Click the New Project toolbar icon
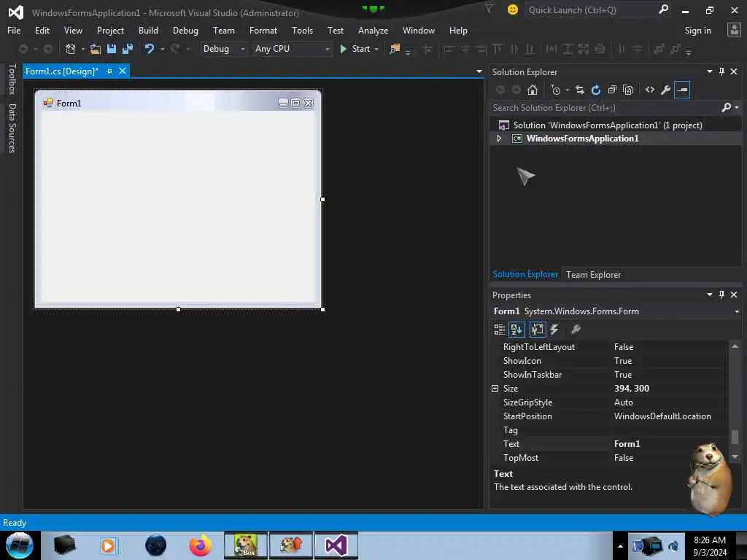This screenshot has height=560, width=747. click(x=71, y=49)
